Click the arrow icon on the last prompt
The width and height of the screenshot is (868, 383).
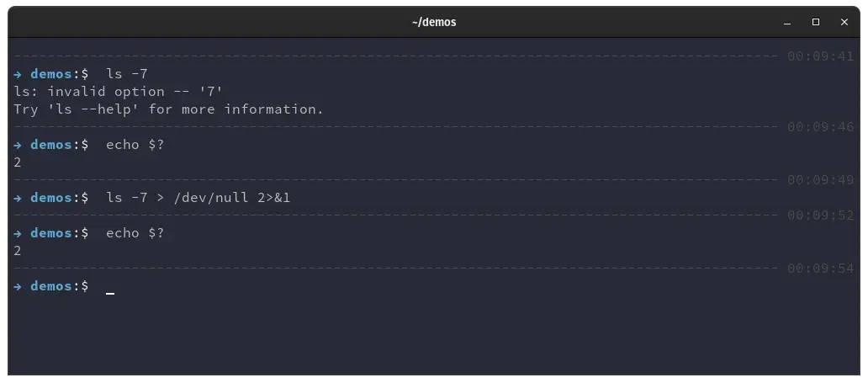point(18,286)
